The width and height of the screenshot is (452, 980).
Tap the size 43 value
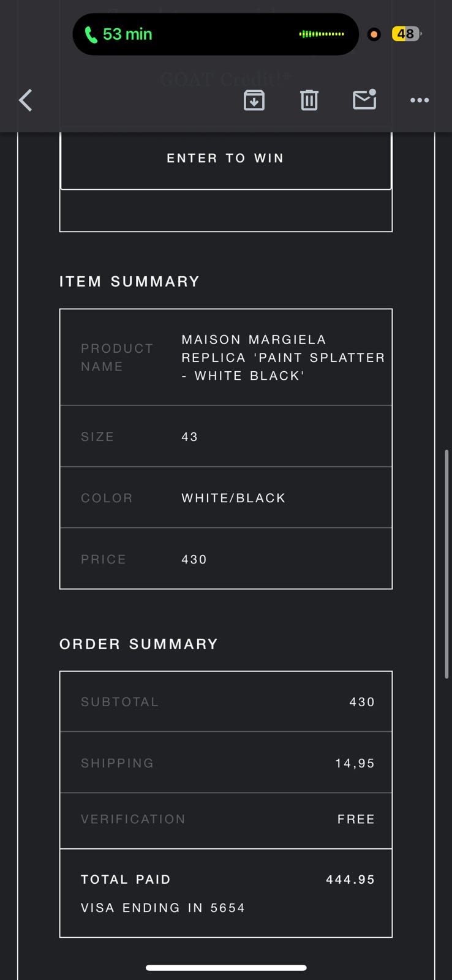[190, 437]
